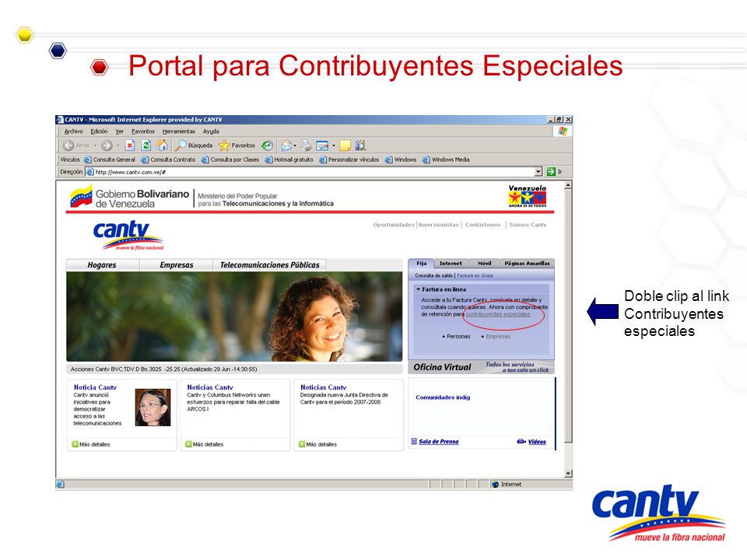Click the Consulta de saldo link
The width and height of the screenshot is (747, 560).
click(433, 275)
